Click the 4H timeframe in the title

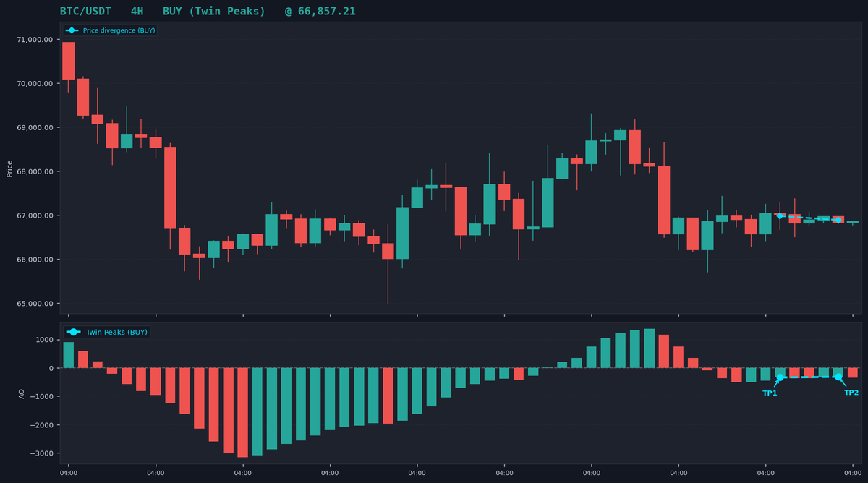pos(138,12)
